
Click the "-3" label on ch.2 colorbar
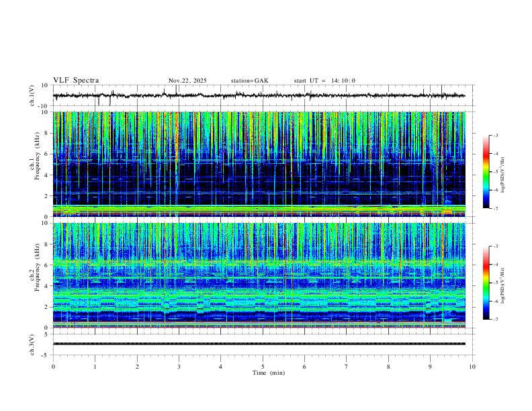click(496, 246)
